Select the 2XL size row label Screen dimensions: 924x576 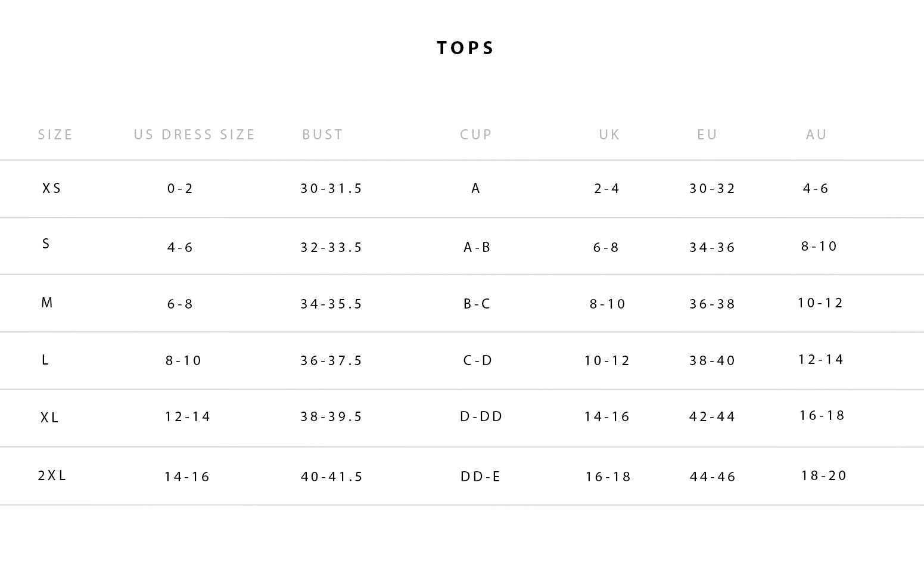[x=52, y=475]
